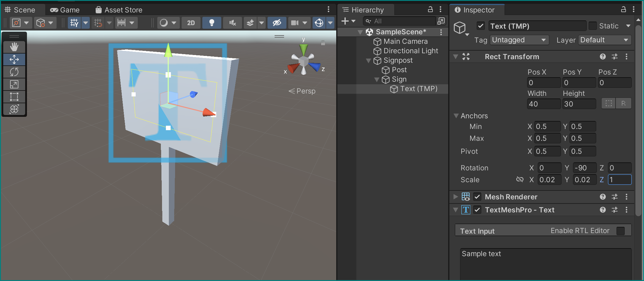Collapse the Anchors section
Viewport: 644px width, 281px height.
[456, 116]
